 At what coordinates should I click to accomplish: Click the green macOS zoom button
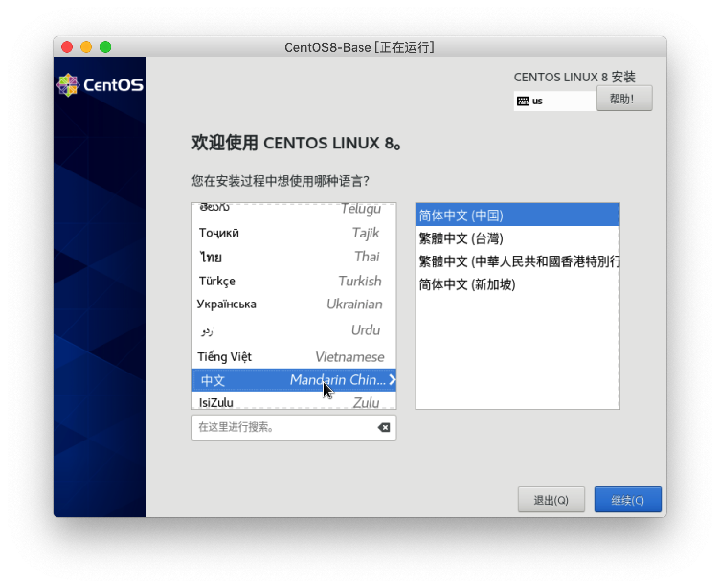[x=105, y=47]
